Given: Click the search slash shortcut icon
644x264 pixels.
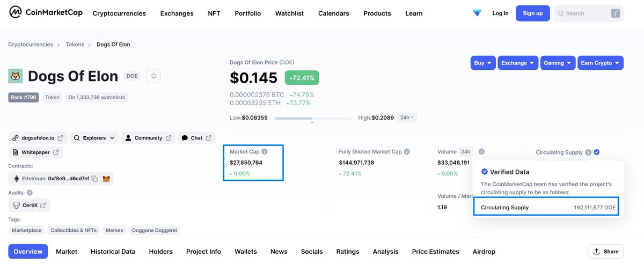Looking at the screenshot, I should coord(615,13).
